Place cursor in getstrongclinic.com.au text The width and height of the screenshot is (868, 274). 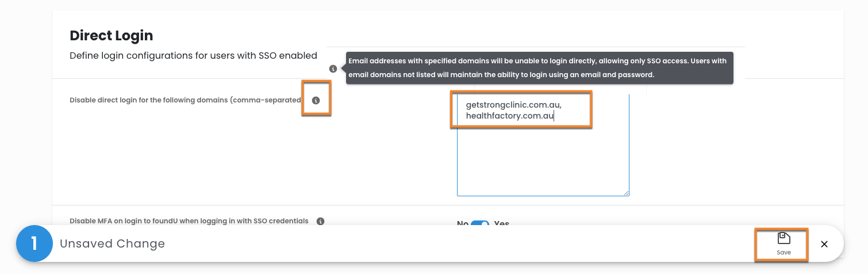tap(513, 106)
